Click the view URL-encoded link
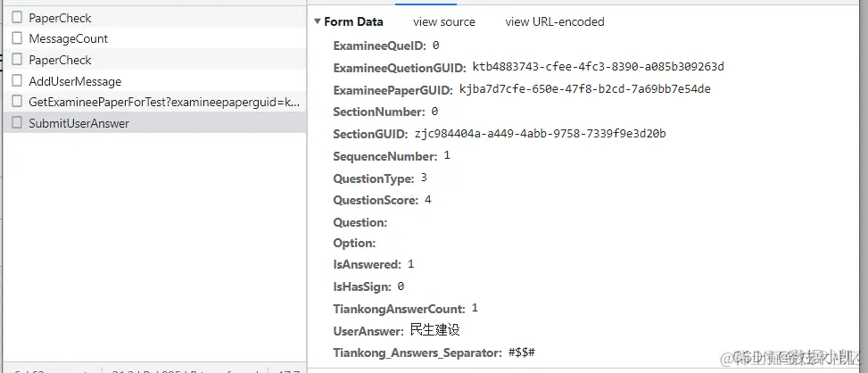This screenshot has height=373, width=868. point(555,21)
